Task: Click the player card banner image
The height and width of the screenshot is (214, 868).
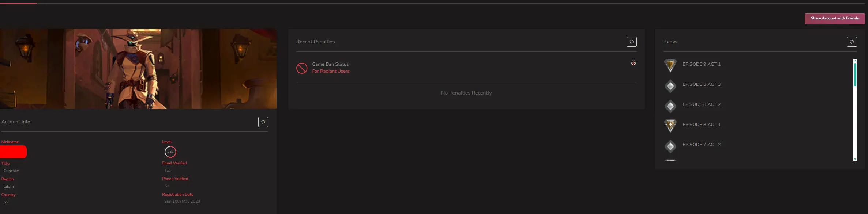Action: coord(138,69)
